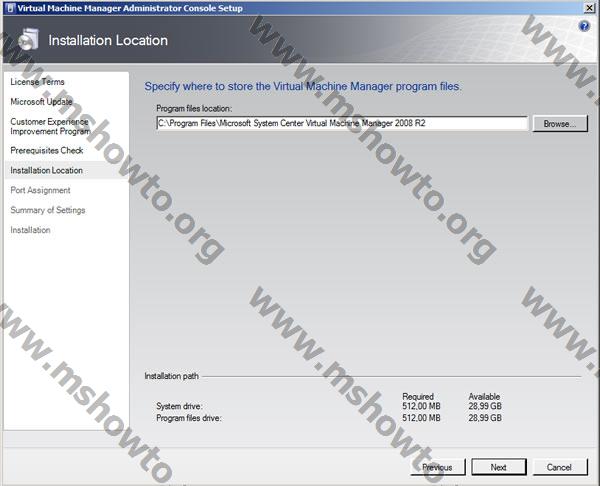The height and width of the screenshot is (486, 600).
Task: Click the 'Program files drive:' label
Action: click(189, 418)
